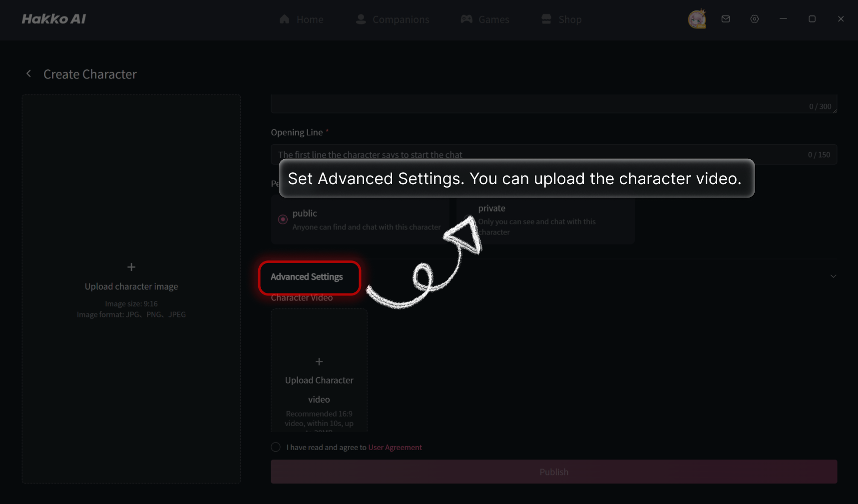Collapse Advanced Settings with the chevron
The width and height of the screenshot is (858, 504).
pos(833,276)
